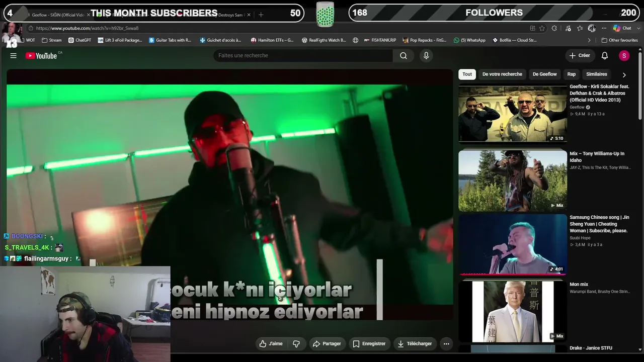Image resolution: width=644 pixels, height=362 pixels.
Task: Close the Geeflow SIGIN browser tab
Action: [88, 15]
